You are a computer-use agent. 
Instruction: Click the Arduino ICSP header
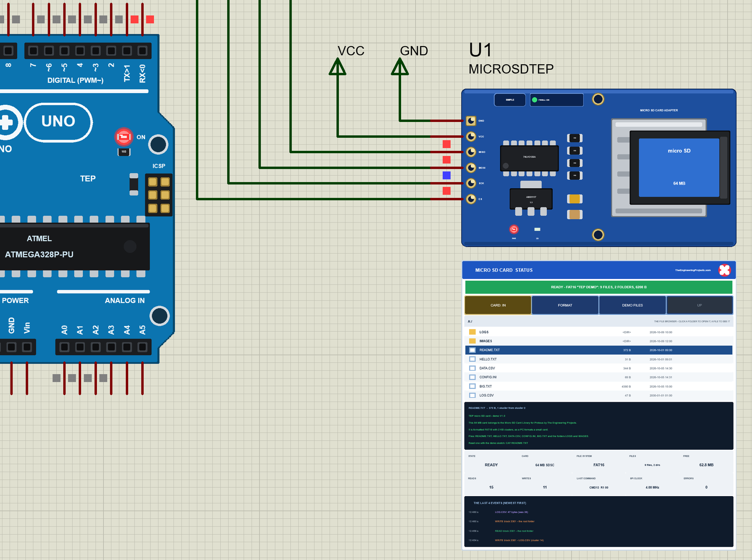point(159,195)
